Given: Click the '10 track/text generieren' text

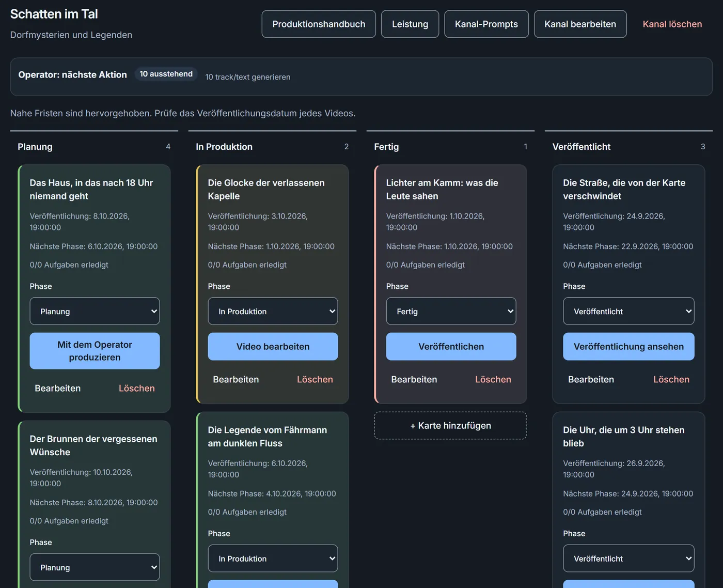Looking at the screenshot, I should point(248,77).
